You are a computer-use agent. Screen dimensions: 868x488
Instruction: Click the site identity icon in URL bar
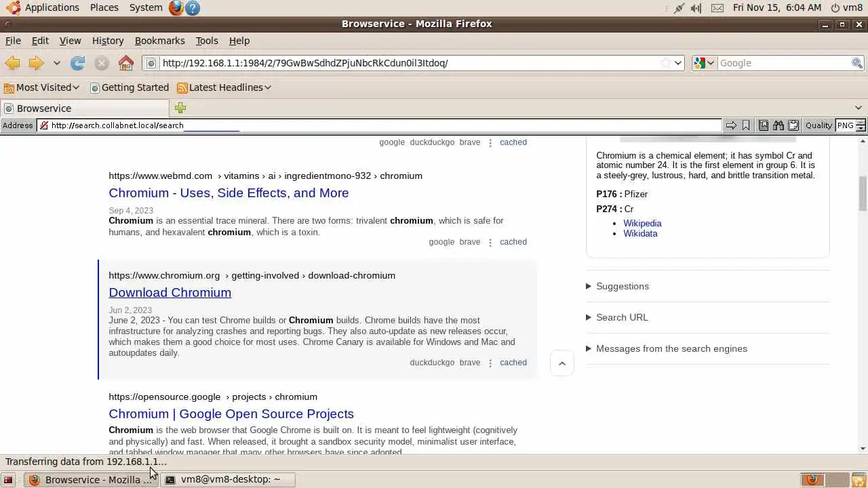[152, 63]
